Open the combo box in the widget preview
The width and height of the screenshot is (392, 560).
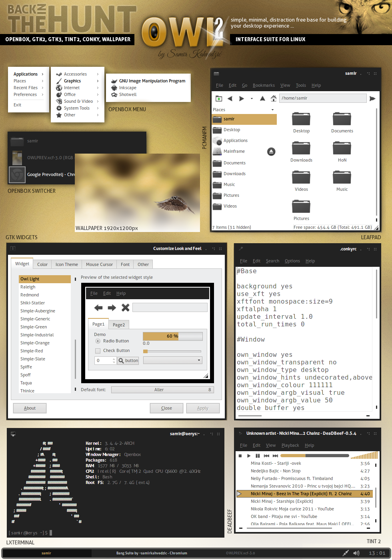[x=172, y=360]
